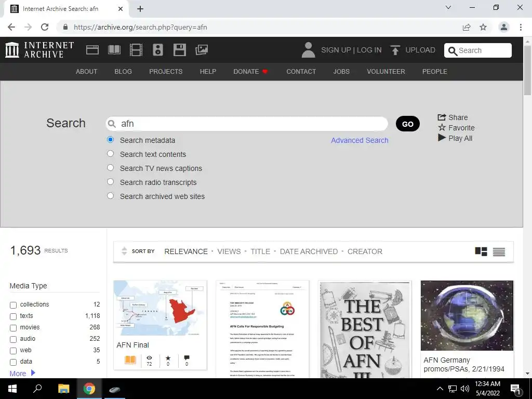The image size is (532, 399).
Task: Click the Upload arrow icon
Action: coord(395,50)
